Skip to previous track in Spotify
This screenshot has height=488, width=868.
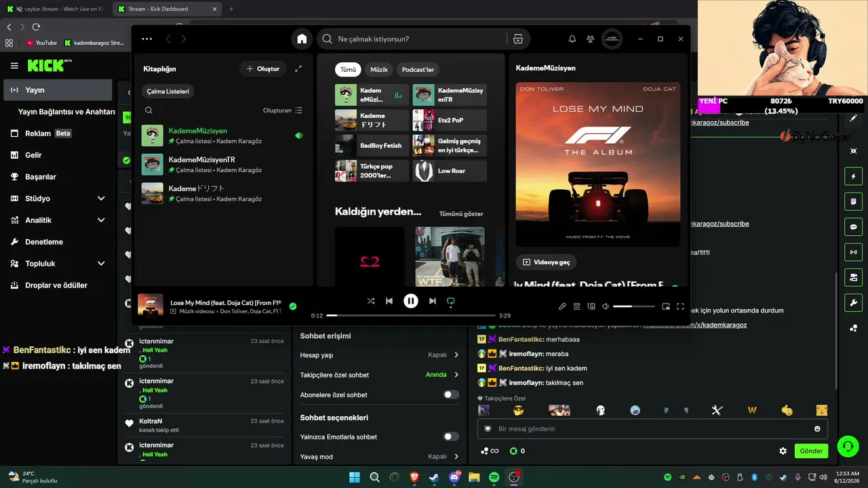click(389, 301)
